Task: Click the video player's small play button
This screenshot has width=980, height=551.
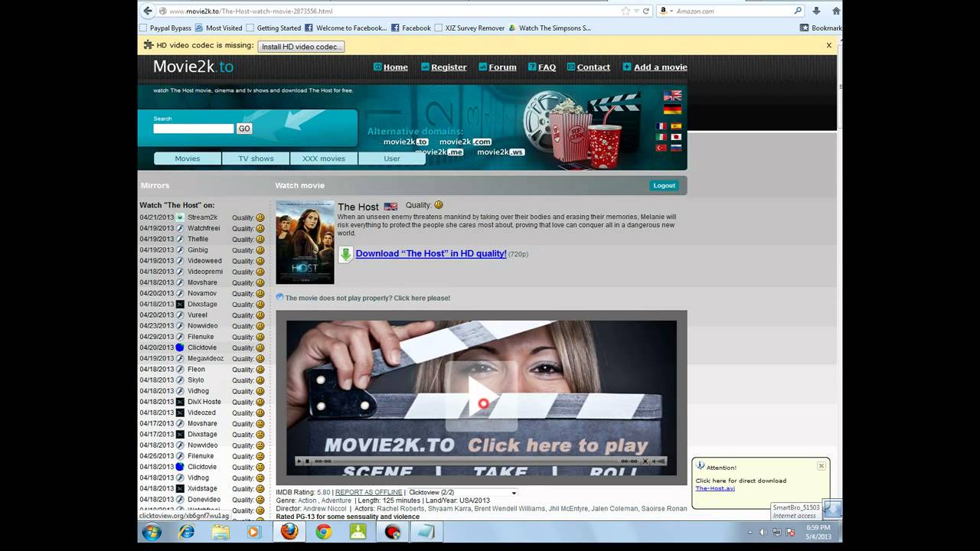Action: (x=299, y=461)
